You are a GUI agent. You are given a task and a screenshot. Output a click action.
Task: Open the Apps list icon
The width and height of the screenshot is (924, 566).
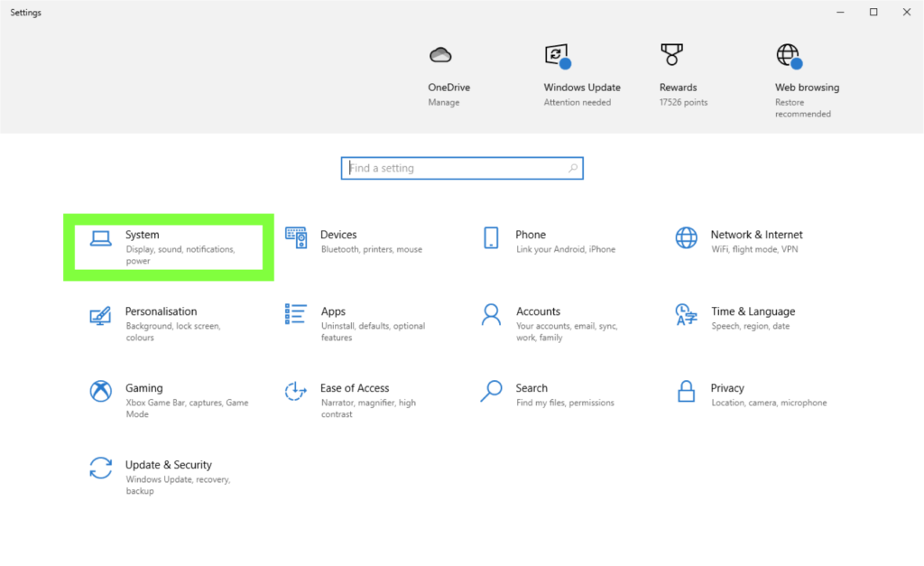[296, 314]
